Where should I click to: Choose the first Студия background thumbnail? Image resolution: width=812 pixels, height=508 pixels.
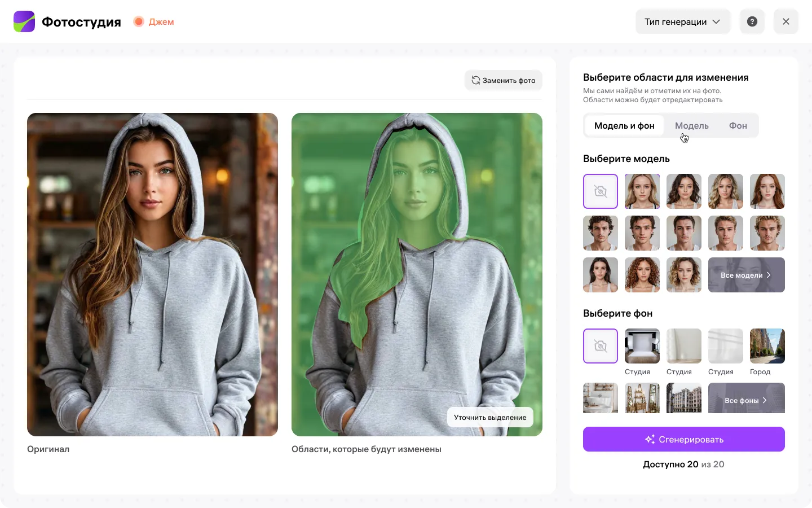(x=642, y=346)
